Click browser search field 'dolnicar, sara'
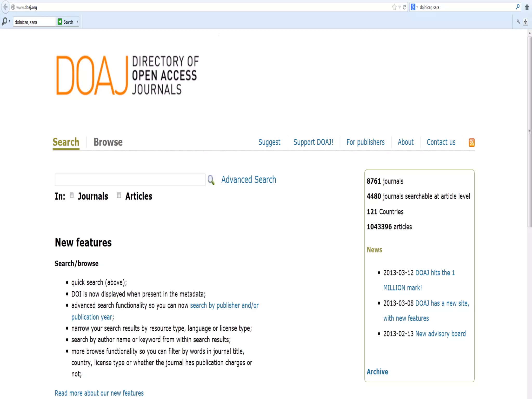 467,7
